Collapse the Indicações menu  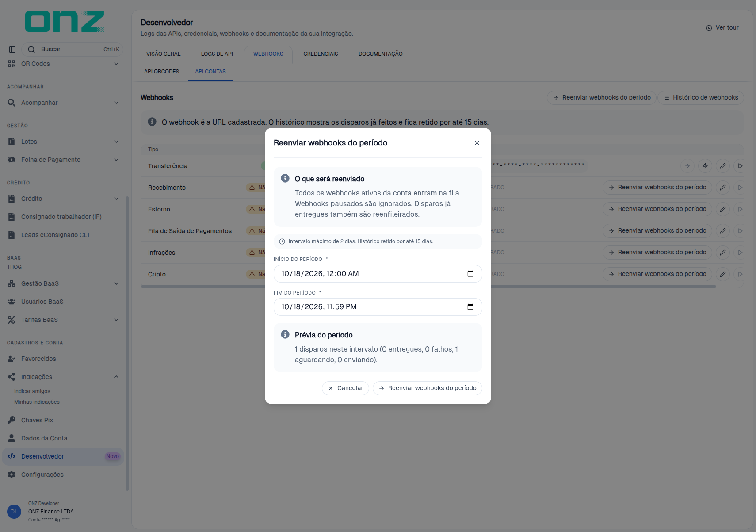(63, 377)
